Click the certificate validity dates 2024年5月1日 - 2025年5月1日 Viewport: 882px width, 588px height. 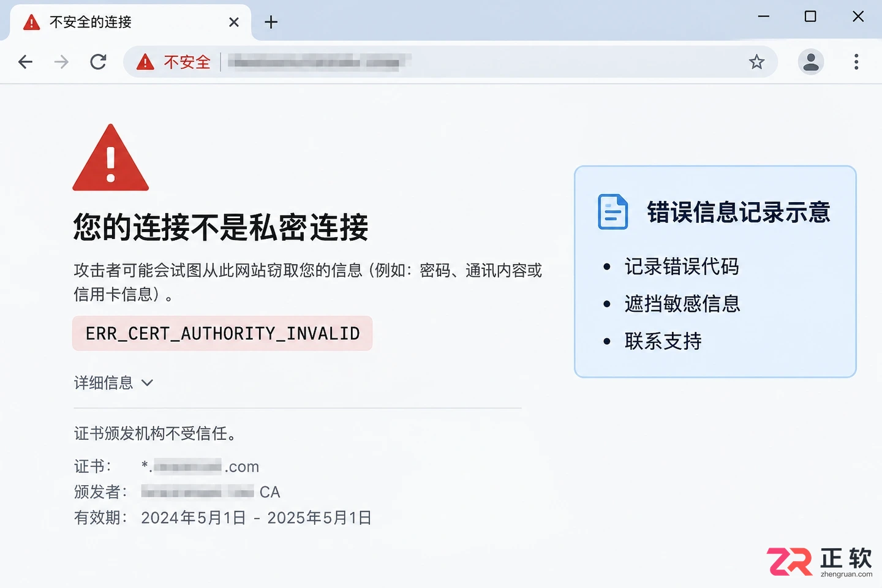[257, 518]
